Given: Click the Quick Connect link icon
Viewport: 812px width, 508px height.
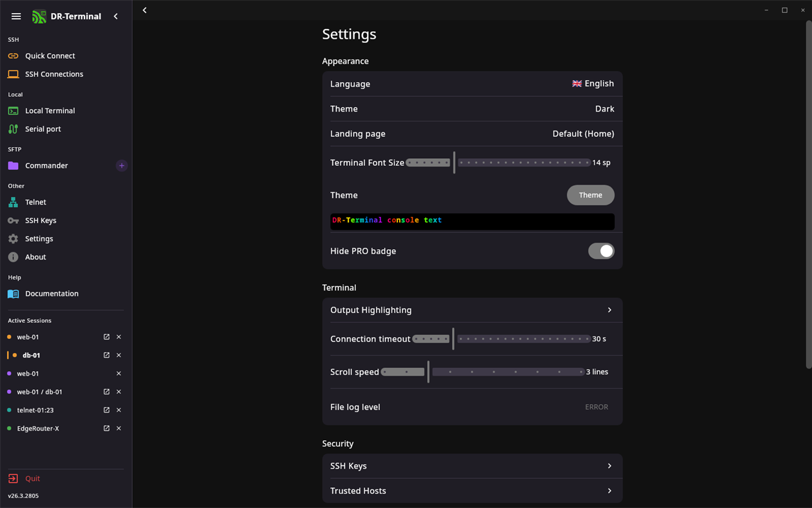Looking at the screenshot, I should (x=13, y=56).
